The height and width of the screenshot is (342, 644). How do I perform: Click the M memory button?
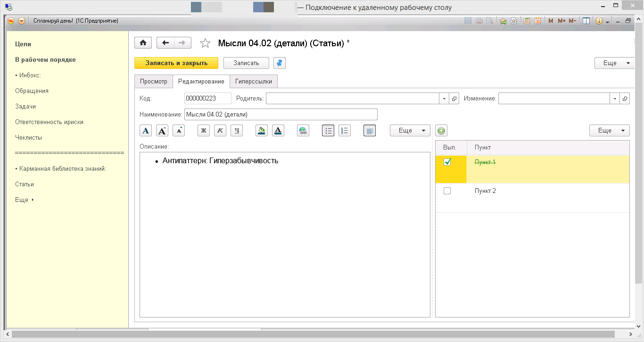[551, 21]
